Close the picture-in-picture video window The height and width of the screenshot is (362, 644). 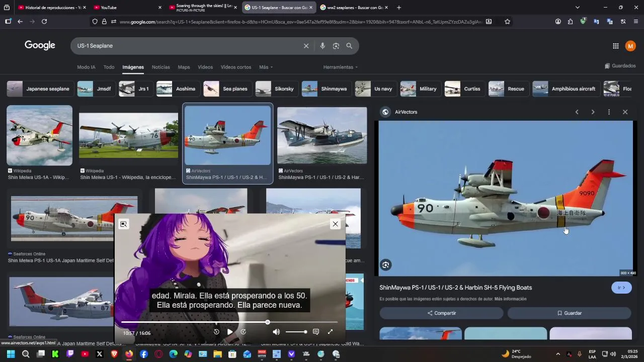(x=335, y=224)
